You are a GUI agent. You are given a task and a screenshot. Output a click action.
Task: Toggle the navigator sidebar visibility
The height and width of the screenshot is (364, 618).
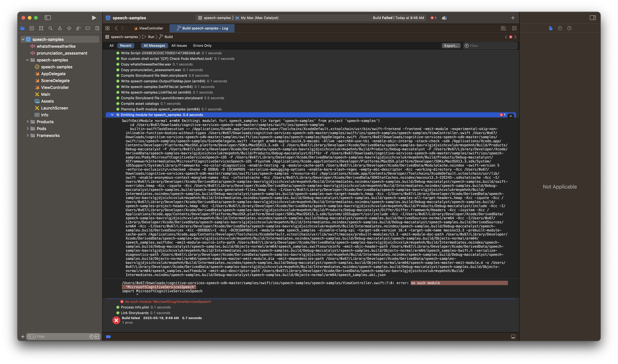pos(48,18)
